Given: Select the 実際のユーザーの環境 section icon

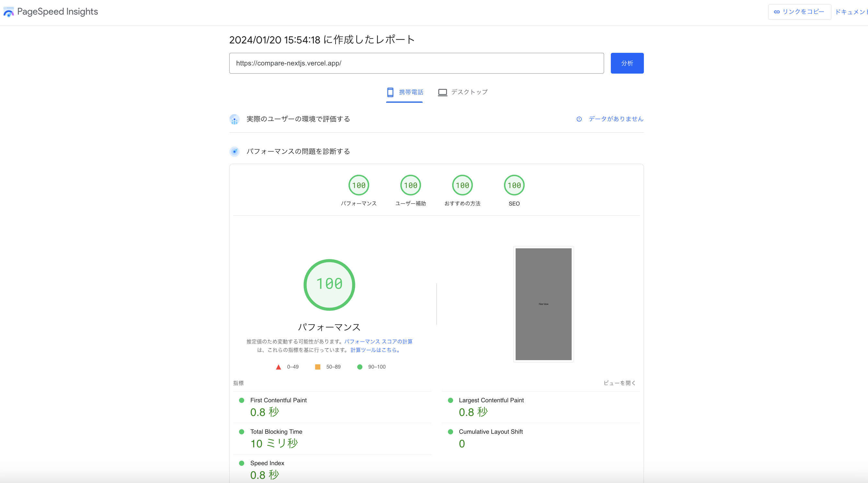Looking at the screenshot, I should point(234,119).
